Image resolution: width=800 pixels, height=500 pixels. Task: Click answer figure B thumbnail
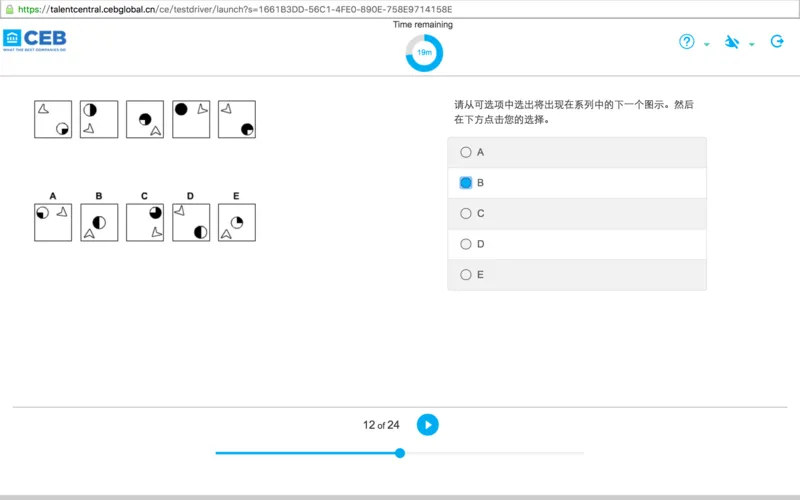(99, 222)
